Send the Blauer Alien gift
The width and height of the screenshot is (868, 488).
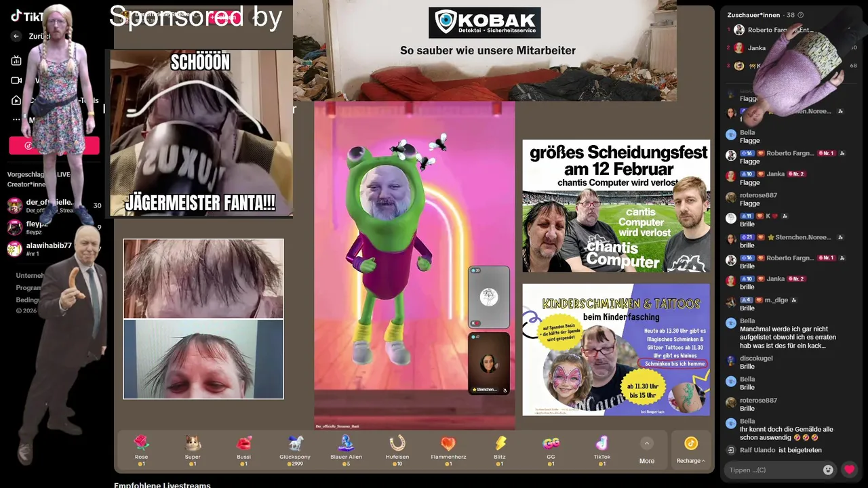point(346,451)
